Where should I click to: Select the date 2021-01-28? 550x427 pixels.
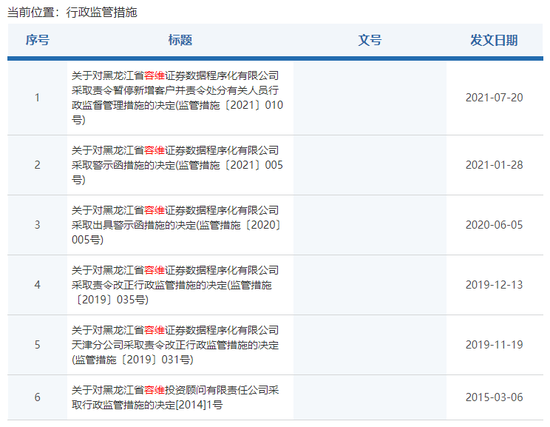click(494, 165)
